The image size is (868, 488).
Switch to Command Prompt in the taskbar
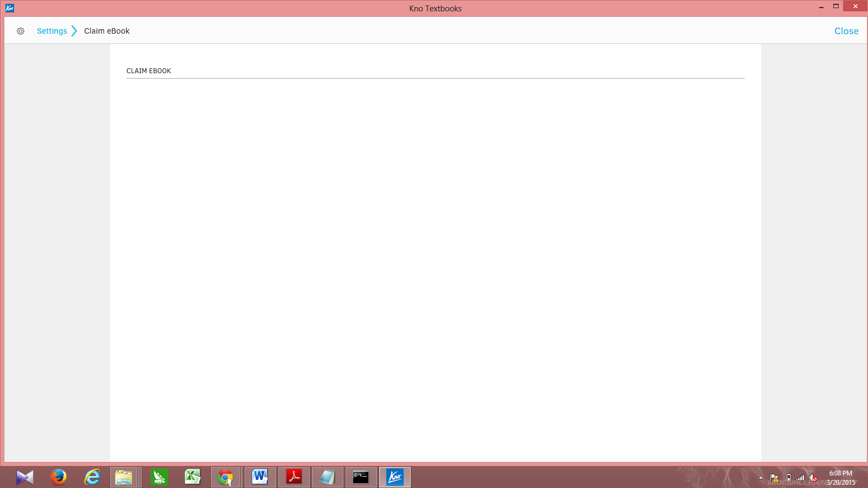pyautogui.click(x=361, y=477)
